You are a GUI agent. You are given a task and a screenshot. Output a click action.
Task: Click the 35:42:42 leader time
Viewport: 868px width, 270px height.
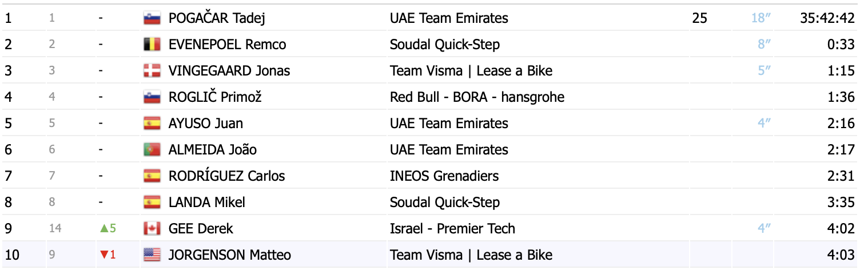point(827,18)
